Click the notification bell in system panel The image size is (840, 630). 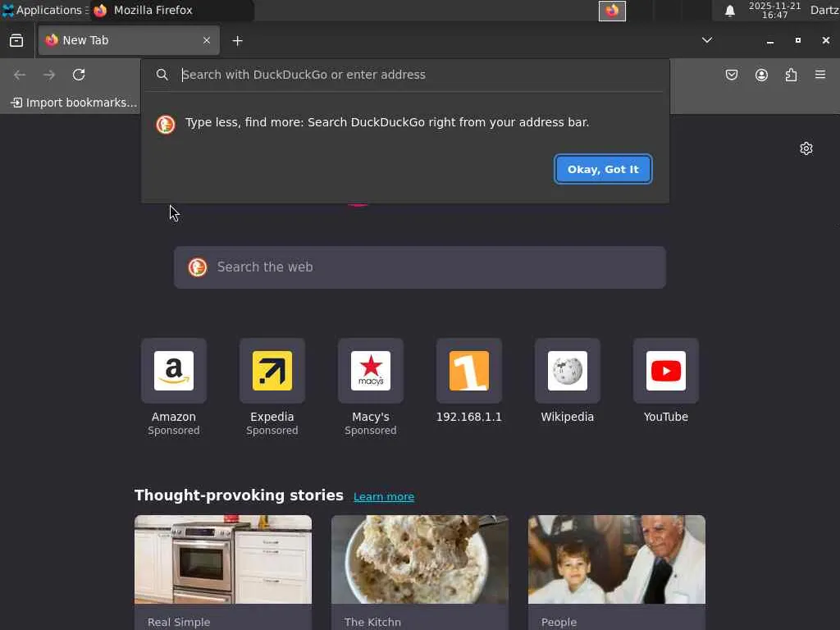click(x=729, y=11)
